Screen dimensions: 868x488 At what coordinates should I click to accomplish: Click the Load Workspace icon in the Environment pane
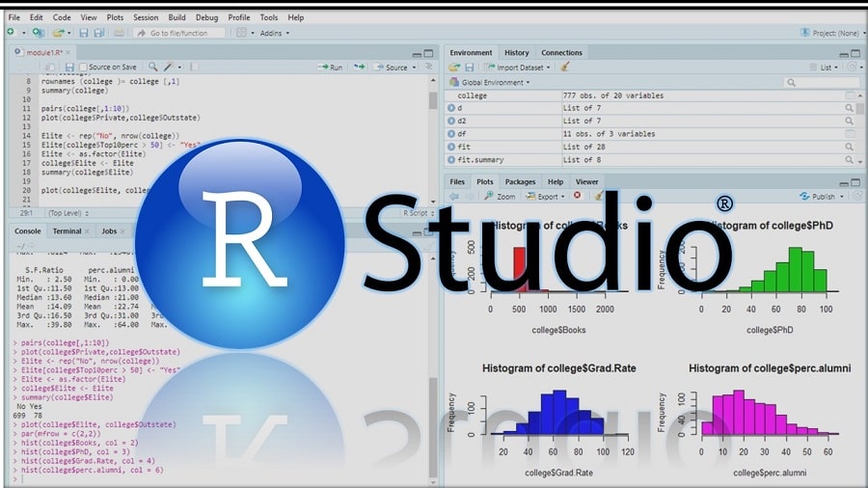(454, 67)
